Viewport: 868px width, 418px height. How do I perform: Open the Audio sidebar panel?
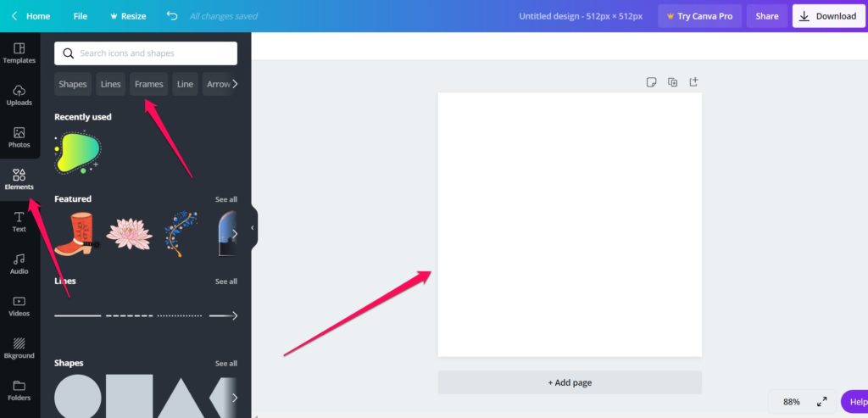[19, 264]
